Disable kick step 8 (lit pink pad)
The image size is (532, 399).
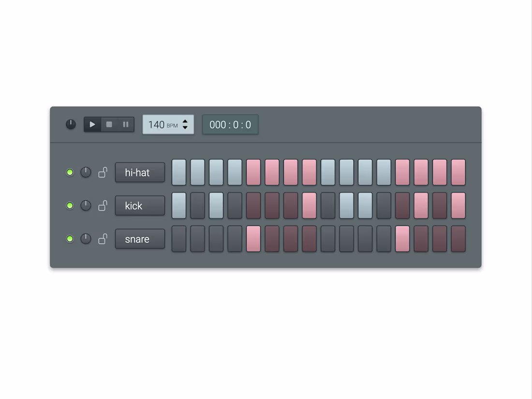[310, 206]
